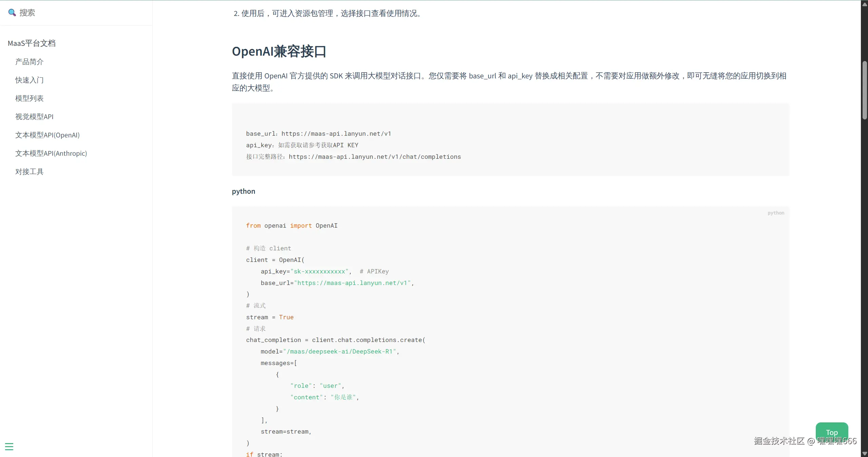Viewport: 868px width, 457px height.
Task: Click the base_url code snippet area
Action: click(318, 133)
